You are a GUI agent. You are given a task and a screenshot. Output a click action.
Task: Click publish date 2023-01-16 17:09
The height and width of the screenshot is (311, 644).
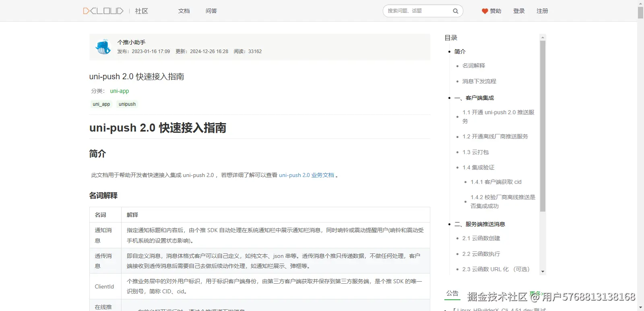tap(151, 51)
